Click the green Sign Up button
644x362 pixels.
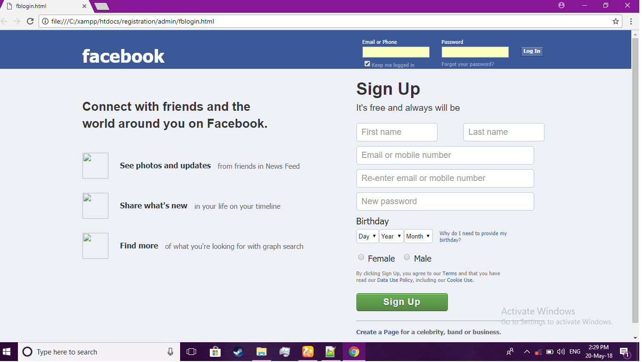[x=402, y=302]
